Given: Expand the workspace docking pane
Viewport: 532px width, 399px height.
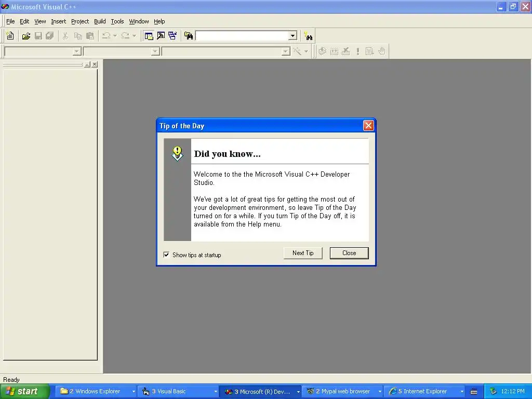Looking at the screenshot, I should pyautogui.click(x=87, y=64).
